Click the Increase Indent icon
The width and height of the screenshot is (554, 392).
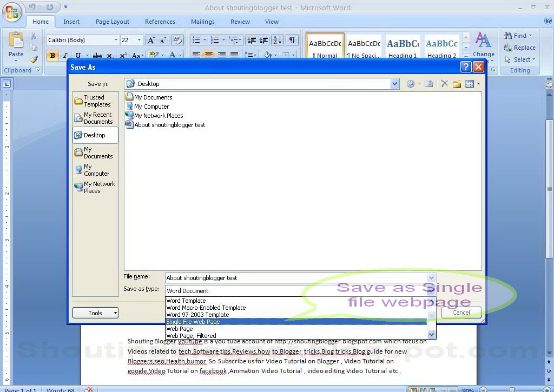pyautogui.click(x=263, y=40)
